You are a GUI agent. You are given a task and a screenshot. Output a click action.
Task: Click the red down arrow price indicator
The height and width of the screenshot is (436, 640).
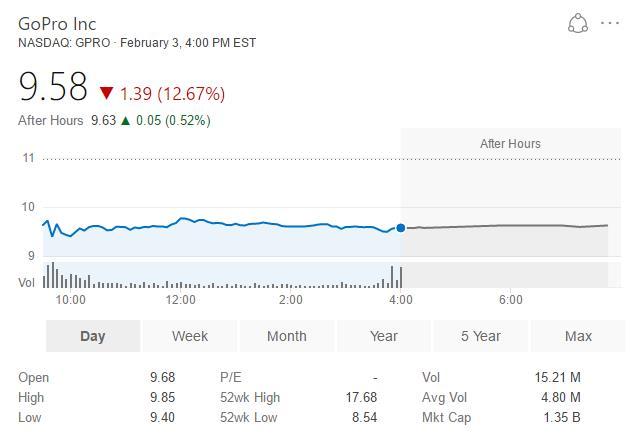pos(106,93)
